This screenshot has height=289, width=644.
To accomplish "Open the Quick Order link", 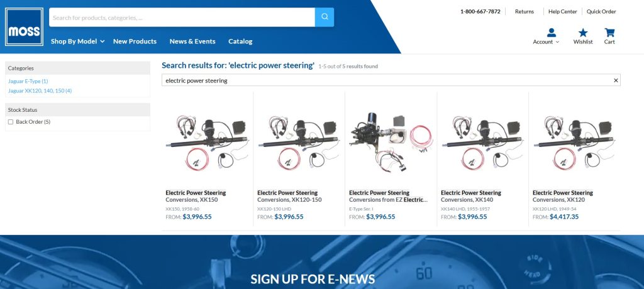I will click(601, 11).
